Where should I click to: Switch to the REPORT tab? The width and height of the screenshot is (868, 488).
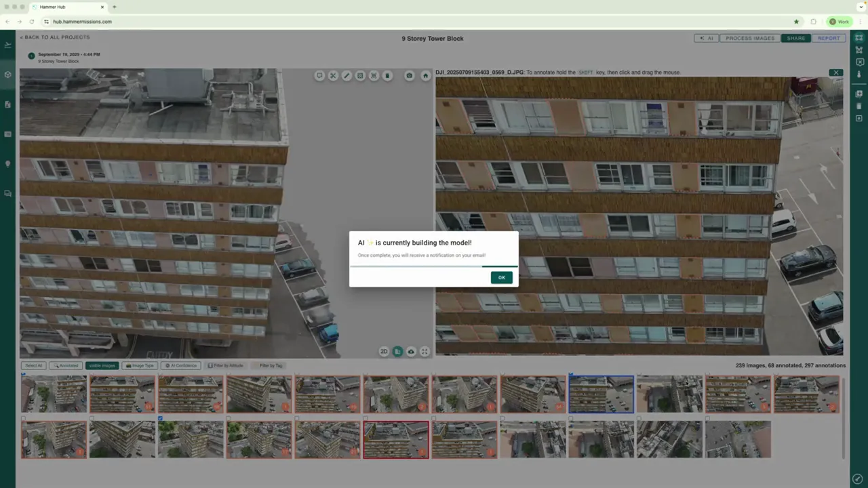point(829,38)
